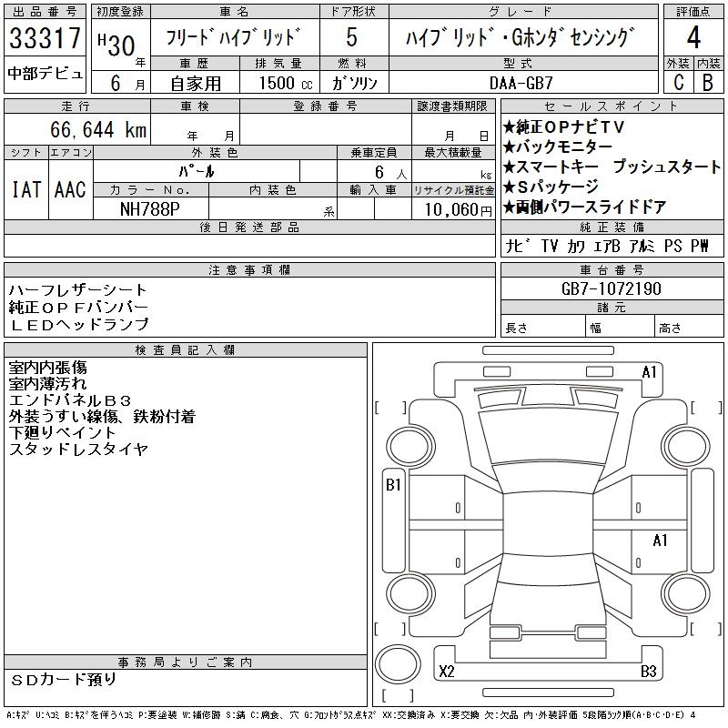Click the X2 mark on car diagram
728x728 pixels.
(x=446, y=672)
